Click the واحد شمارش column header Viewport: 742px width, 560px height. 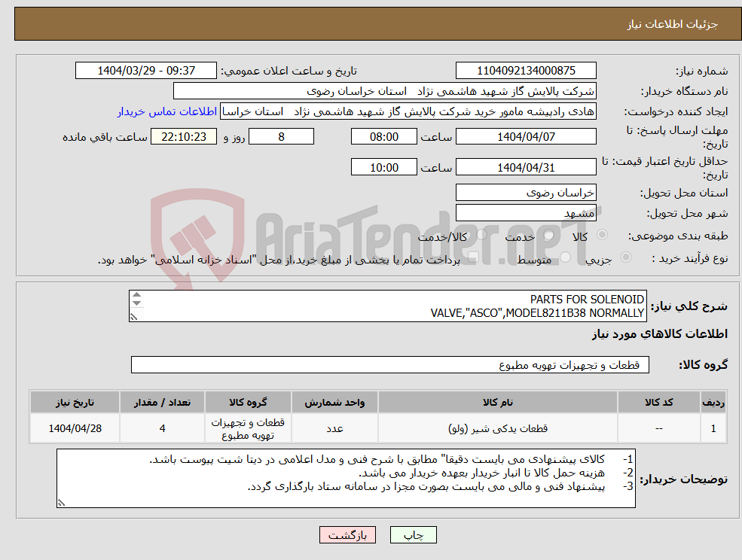point(334,403)
